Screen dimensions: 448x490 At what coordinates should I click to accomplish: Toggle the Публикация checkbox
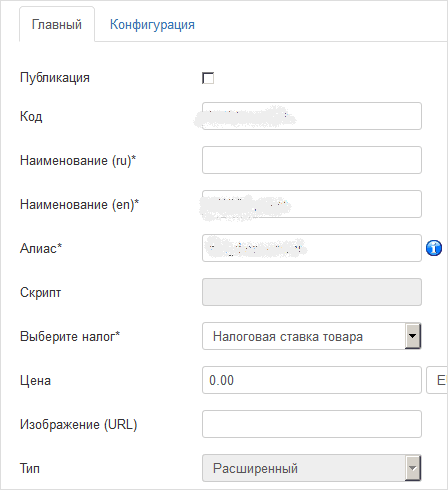[x=208, y=78]
